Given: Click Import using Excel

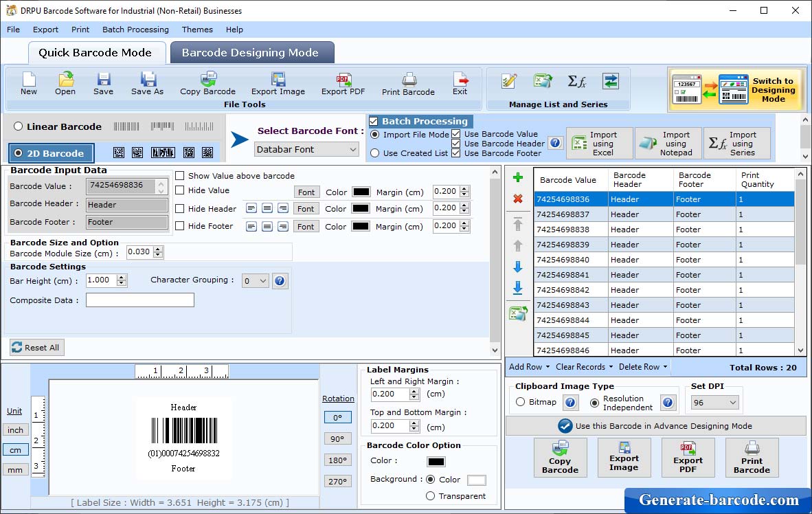Looking at the screenshot, I should [600, 143].
